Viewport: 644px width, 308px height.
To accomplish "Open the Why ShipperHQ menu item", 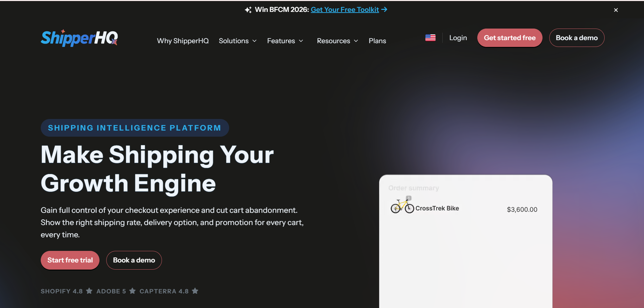I will coord(183,41).
